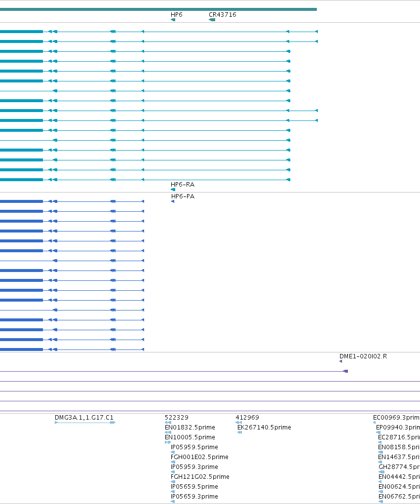Click the CR43716 gene arrow glyph
This screenshot has width=420, height=504.
coord(212,20)
